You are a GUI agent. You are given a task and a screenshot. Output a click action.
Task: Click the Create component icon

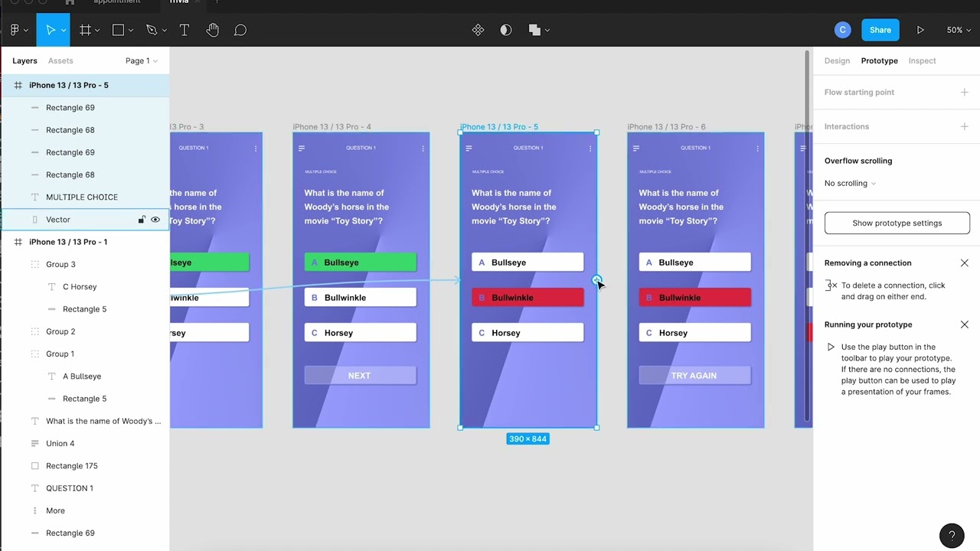[x=478, y=30]
